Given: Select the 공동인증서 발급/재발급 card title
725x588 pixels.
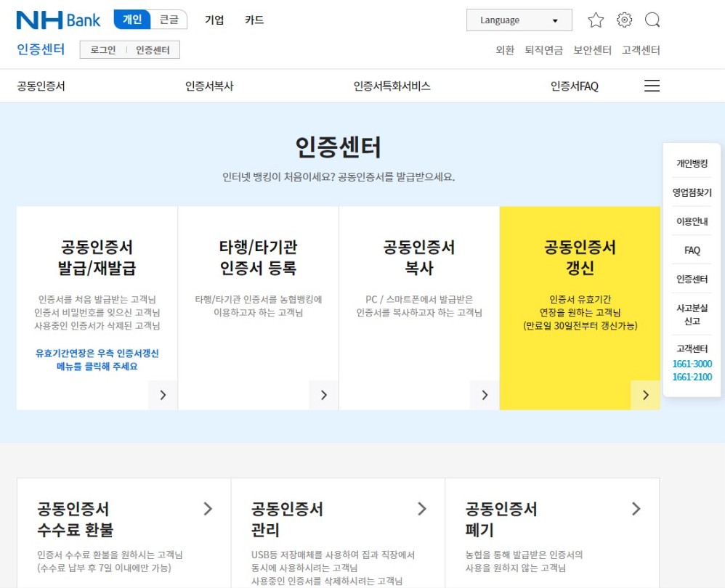Looking at the screenshot, I should coord(97,257).
